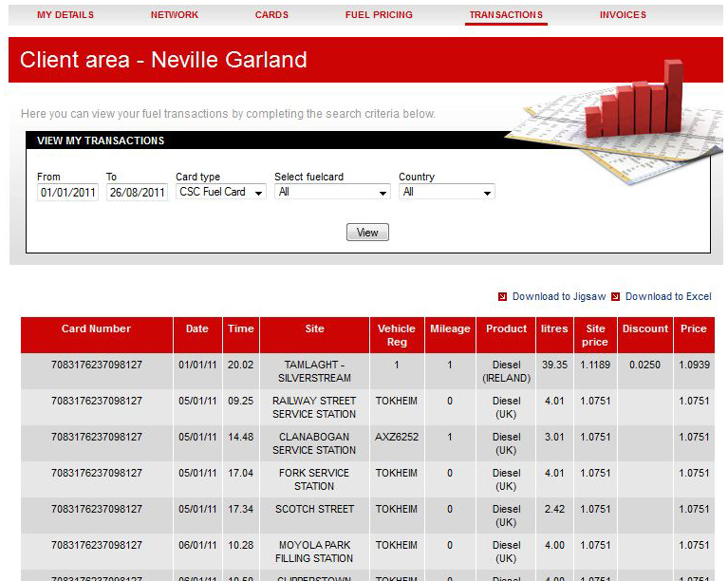Select the Transactions tab

tap(506, 15)
